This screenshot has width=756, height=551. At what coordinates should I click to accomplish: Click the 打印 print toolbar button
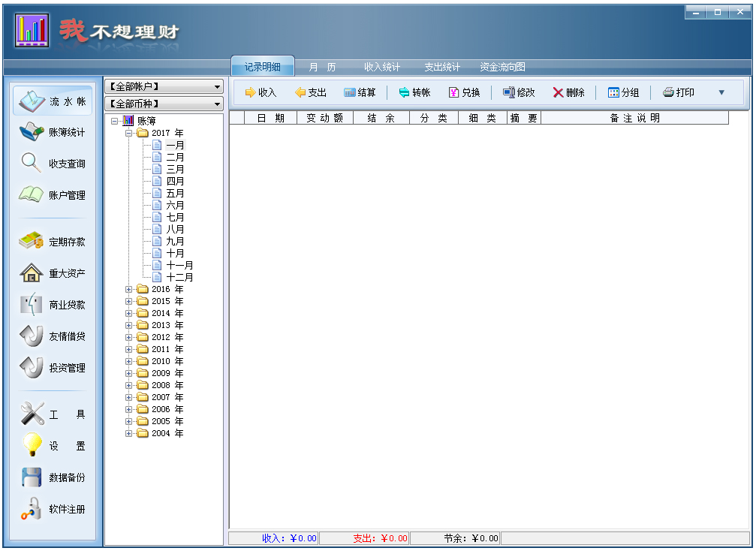(x=679, y=92)
